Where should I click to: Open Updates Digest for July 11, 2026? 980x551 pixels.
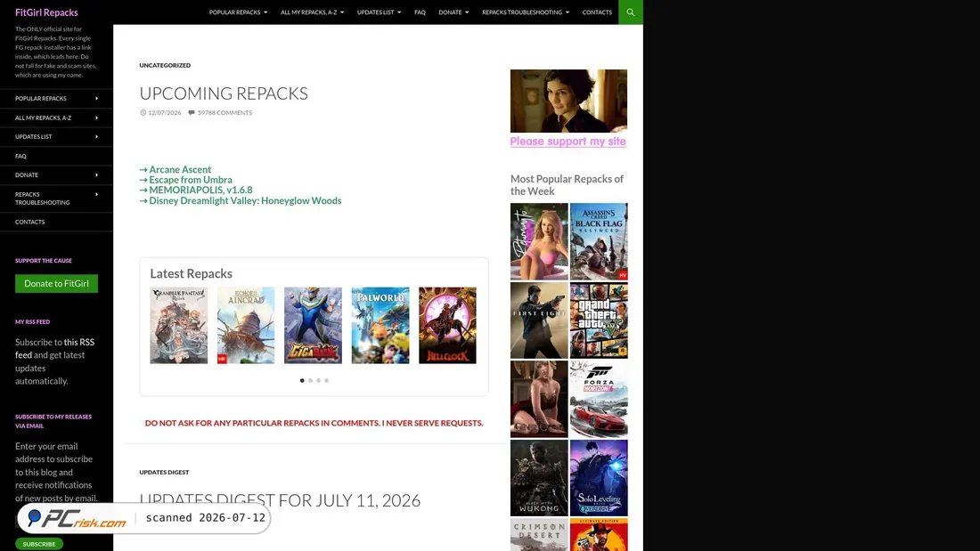(280, 500)
